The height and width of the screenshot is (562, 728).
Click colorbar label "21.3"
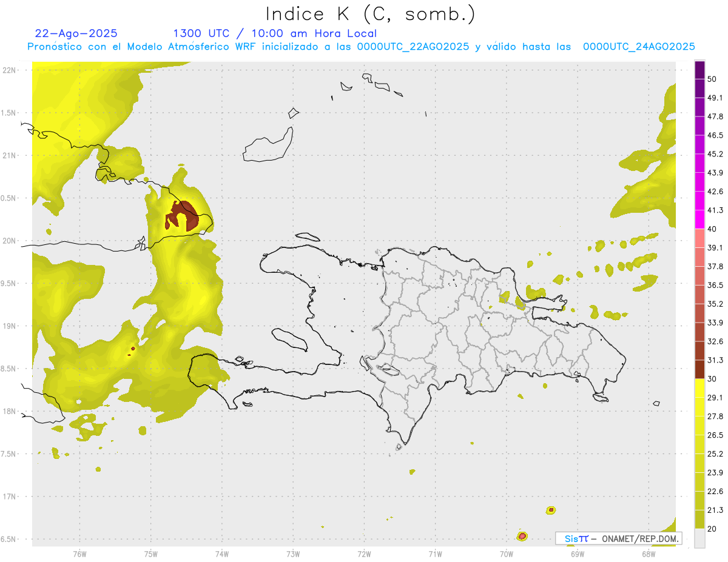(715, 510)
